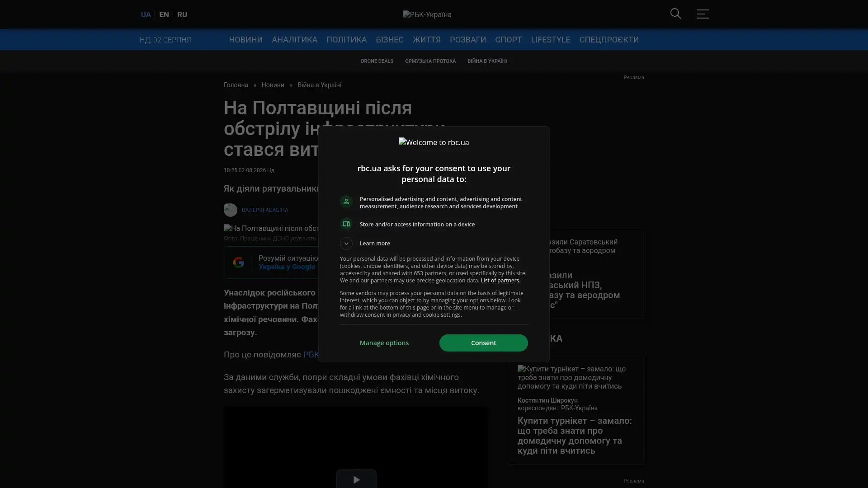The width and height of the screenshot is (868, 488).
Task: Click the RBC-Ukraine logo in header
Action: click(x=427, y=14)
